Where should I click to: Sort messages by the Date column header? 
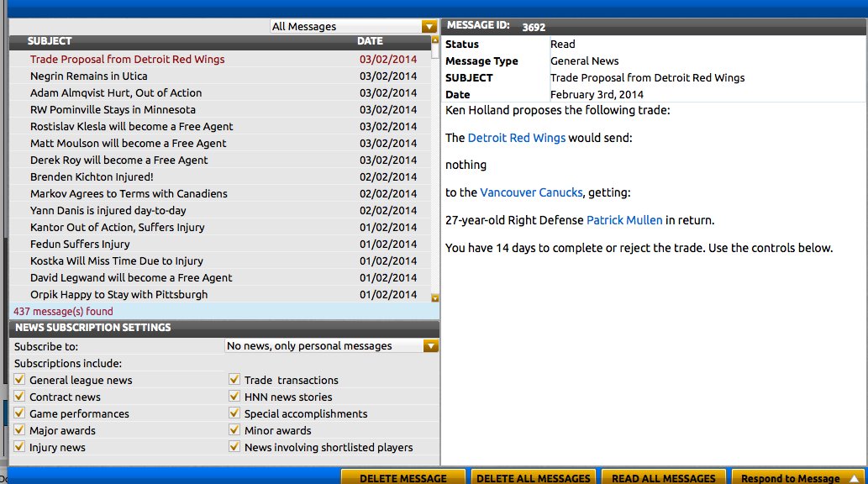370,41
